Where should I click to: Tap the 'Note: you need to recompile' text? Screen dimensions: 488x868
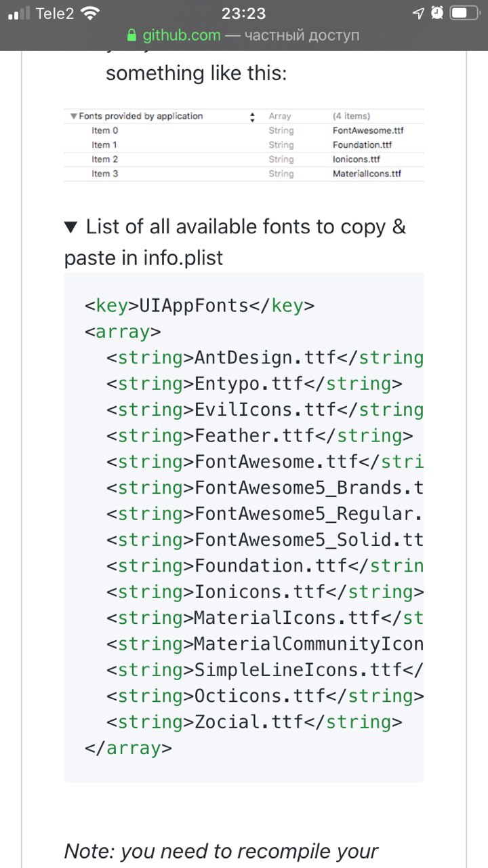tap(221, 851)
